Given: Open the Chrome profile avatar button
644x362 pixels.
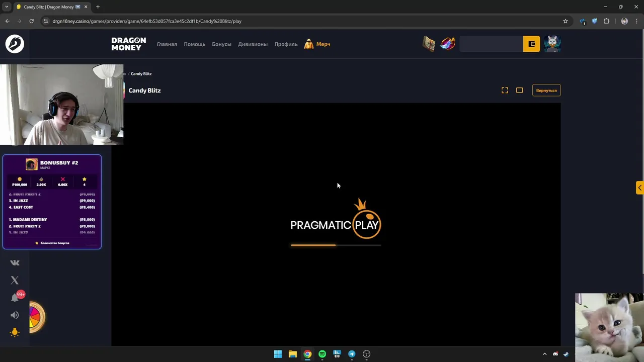Looking at the screenshot, I should pyautogui.click(x=624, y=21).
